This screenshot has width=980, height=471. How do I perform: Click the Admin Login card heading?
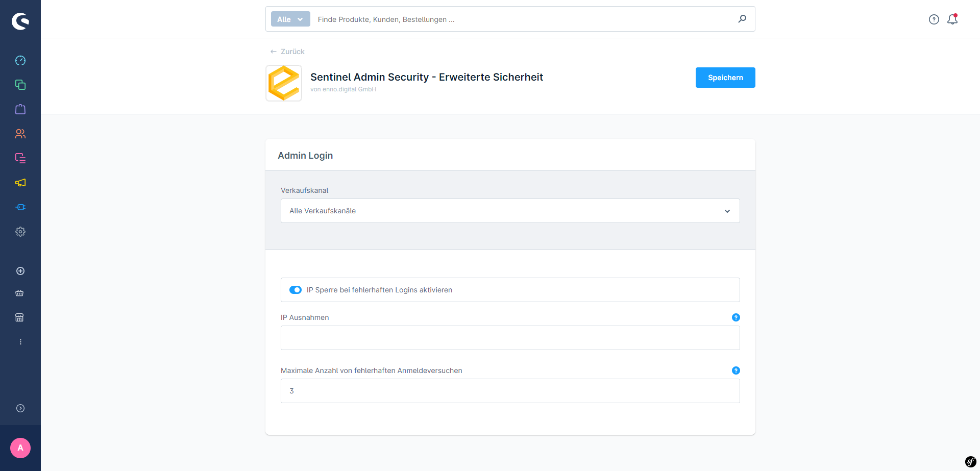[305, 155]
